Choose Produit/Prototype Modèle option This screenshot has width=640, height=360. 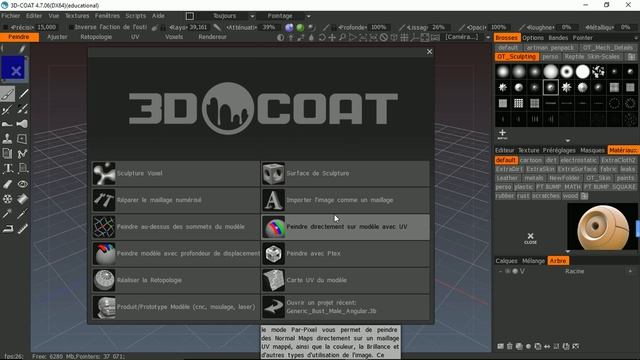[176, 307]
